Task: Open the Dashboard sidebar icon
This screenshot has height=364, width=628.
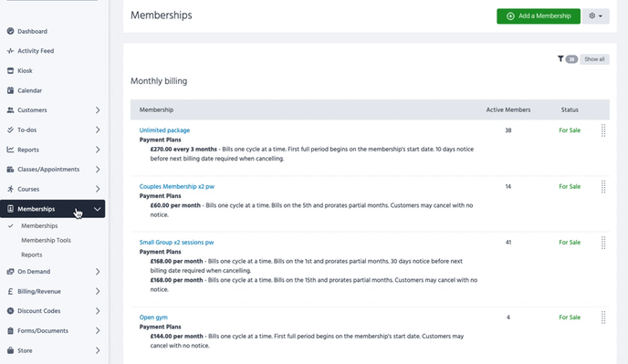Action: [10, 31]
